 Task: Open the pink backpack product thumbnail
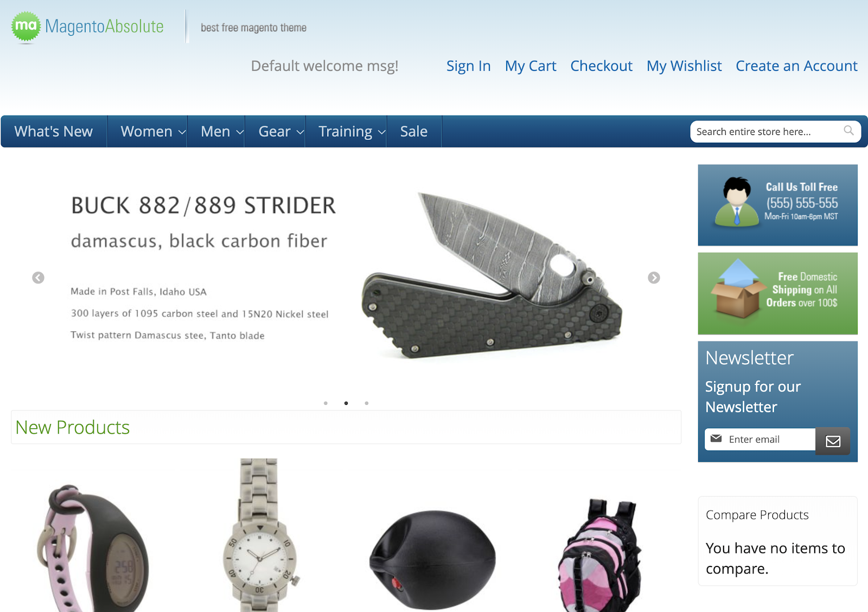coord(599,556)
